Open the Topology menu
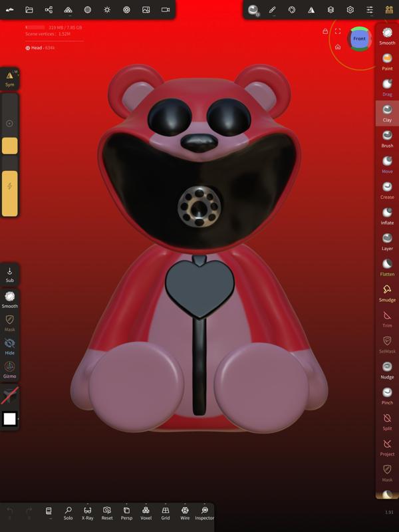 68,9
